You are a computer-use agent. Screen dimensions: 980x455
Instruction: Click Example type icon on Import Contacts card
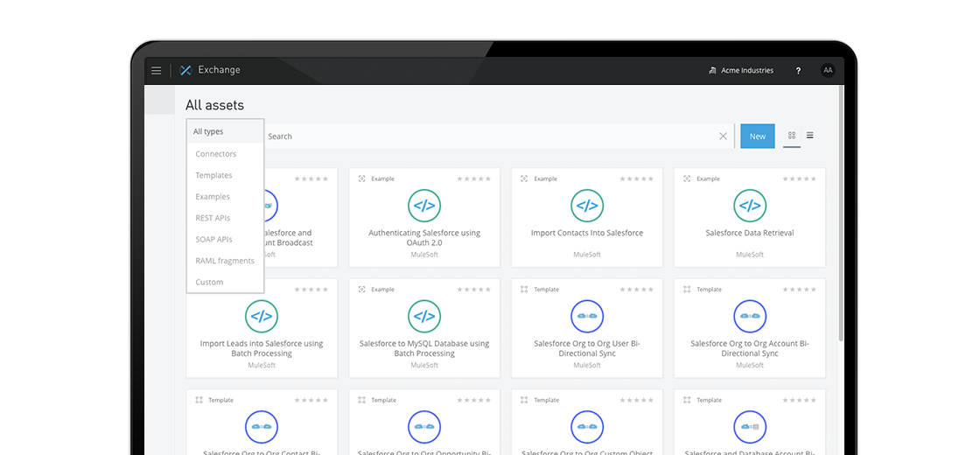(x=524, y=178)
